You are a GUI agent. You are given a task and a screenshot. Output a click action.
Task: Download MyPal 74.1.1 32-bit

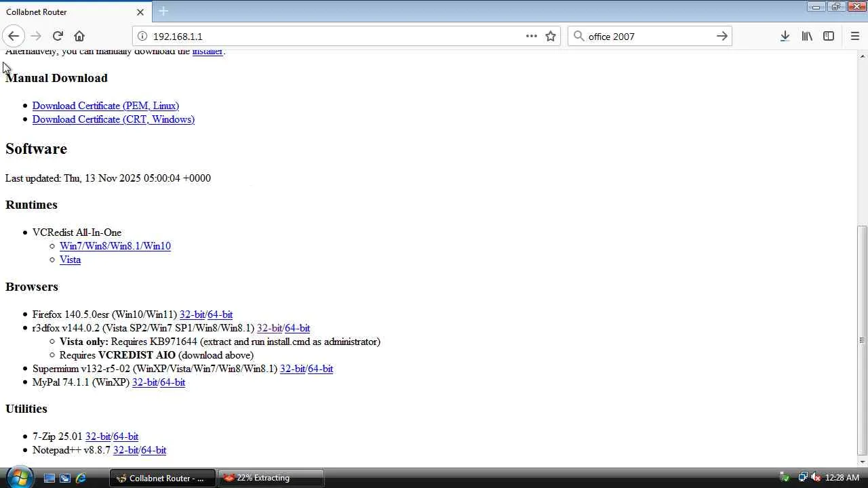click(x=144, y=382)
